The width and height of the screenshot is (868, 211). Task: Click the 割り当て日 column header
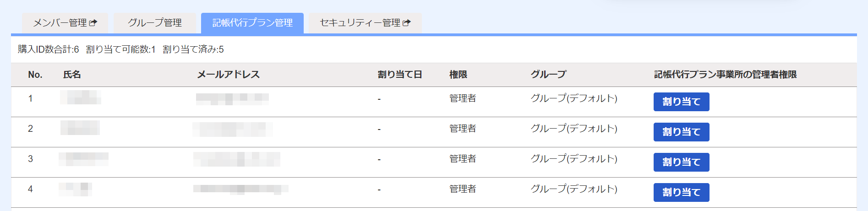(399, 75)
